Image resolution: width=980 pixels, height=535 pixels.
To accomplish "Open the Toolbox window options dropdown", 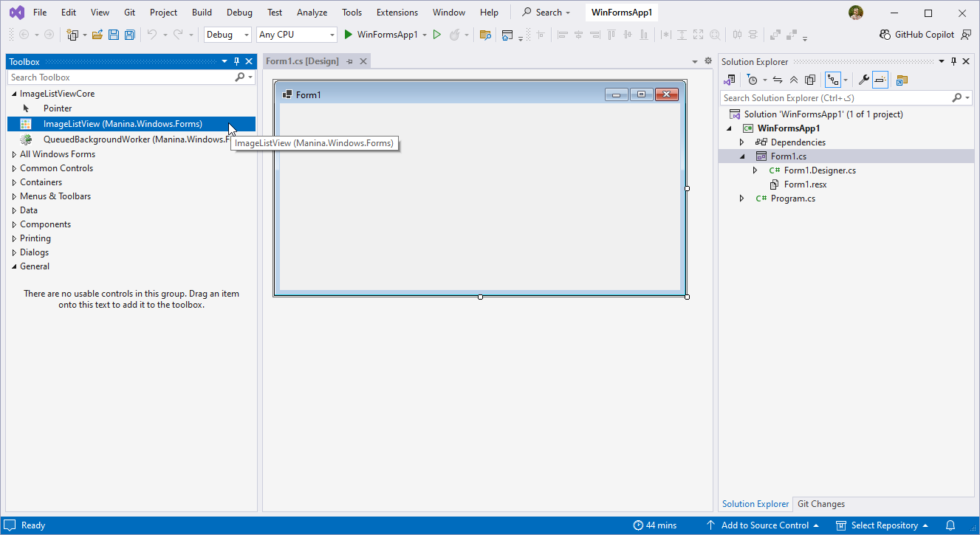I will click(225, 62).
